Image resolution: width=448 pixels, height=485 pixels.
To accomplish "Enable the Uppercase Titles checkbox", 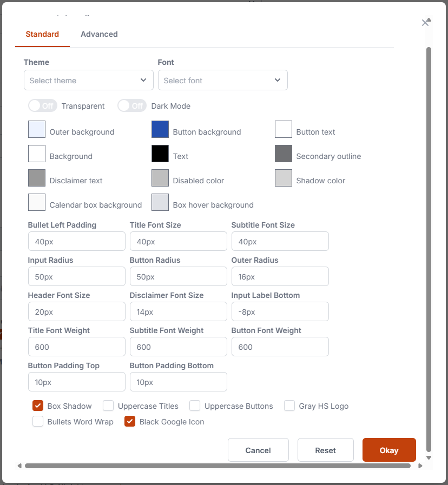I will tap(108, 406).
